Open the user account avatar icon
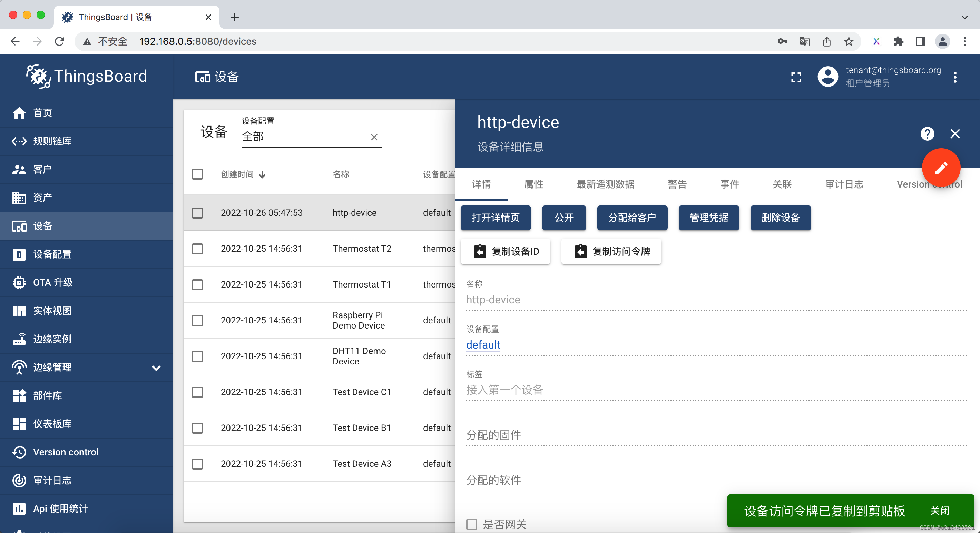The width and height of the screenshot is (980, 533). (828, 77)
